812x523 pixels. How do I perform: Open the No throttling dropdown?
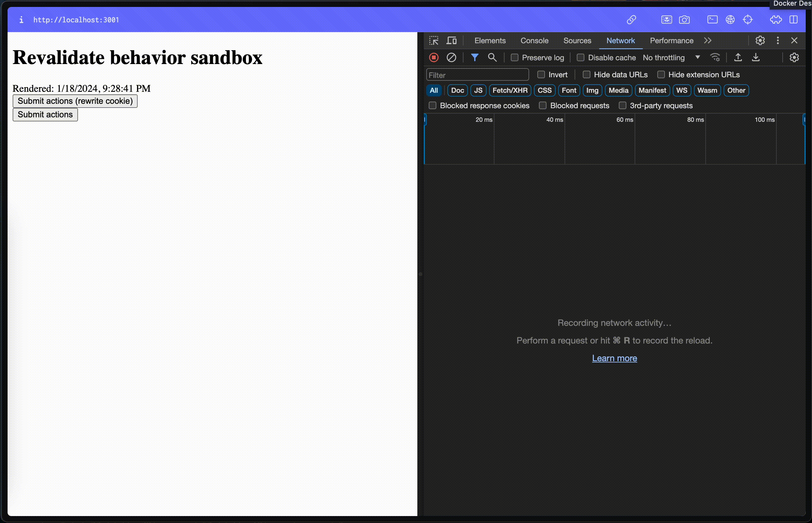click(671, 58)
